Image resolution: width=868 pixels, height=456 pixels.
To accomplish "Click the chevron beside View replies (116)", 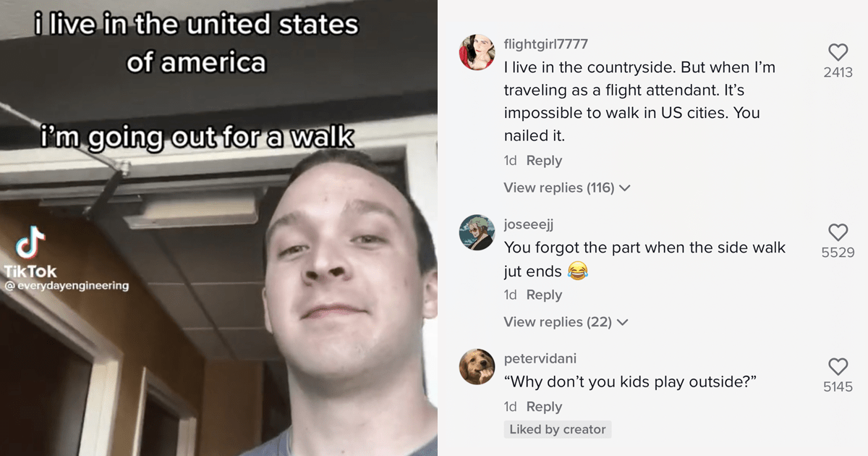I will click(x=625, y=188).
